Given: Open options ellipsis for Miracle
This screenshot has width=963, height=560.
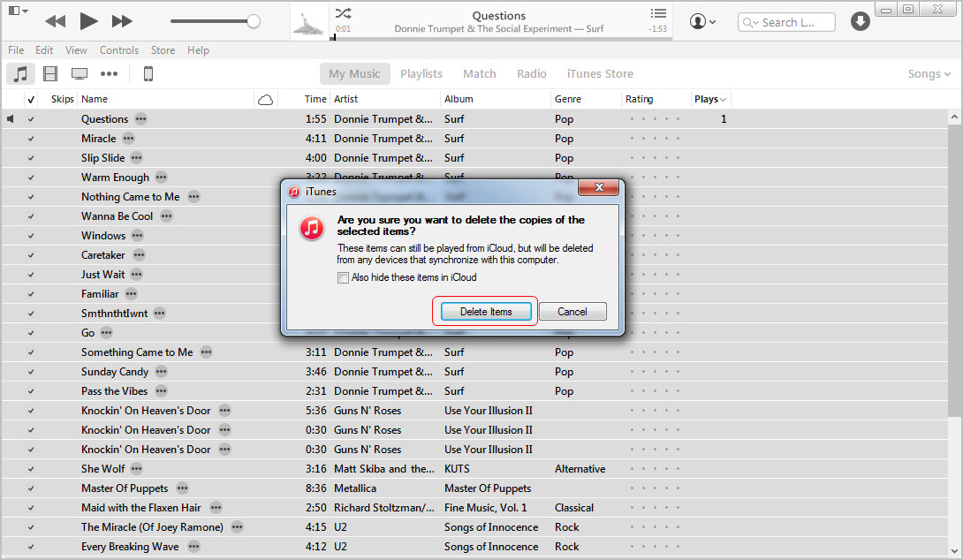Looking at the screenshot, I should pos(128,139).
